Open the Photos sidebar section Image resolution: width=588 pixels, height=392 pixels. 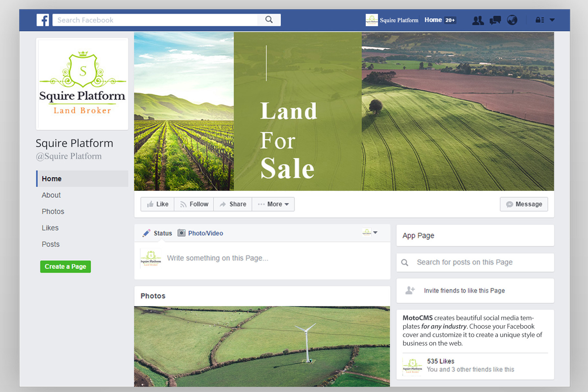point(53,211)
